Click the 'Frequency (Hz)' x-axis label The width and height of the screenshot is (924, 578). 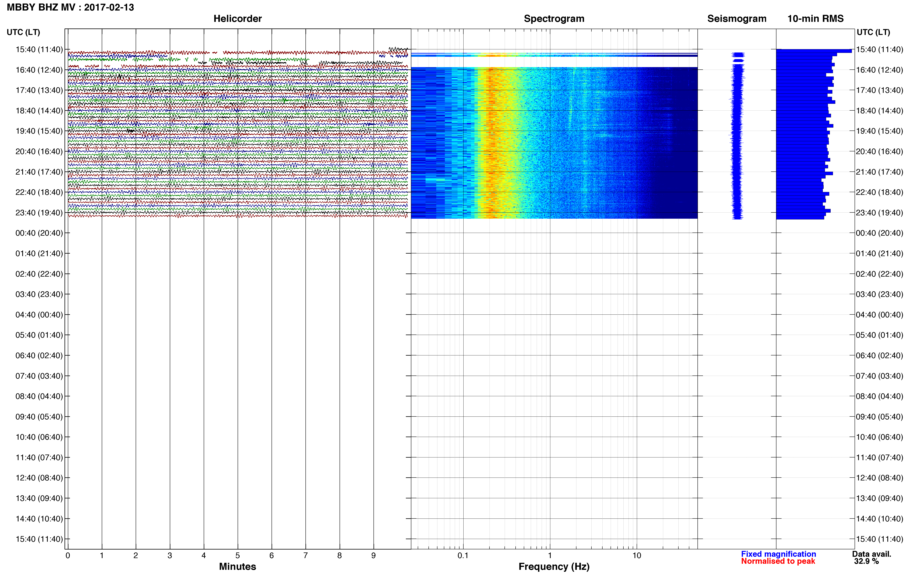click(554, 566)
